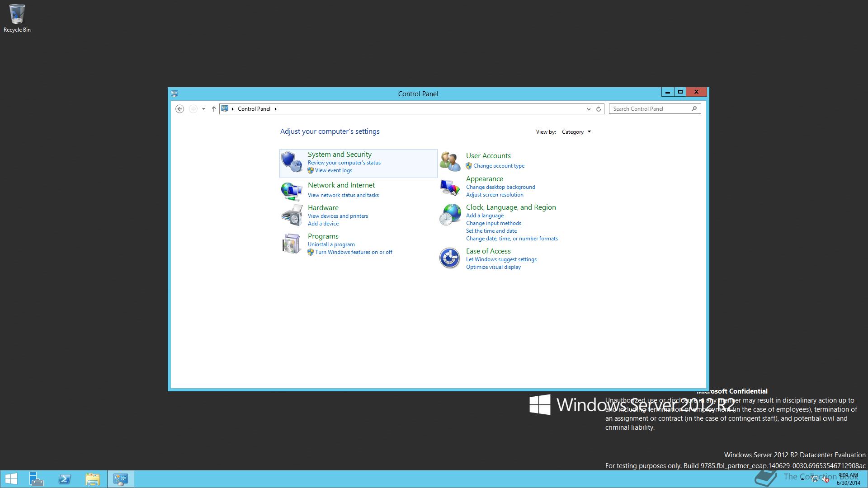868x488 pixels.
Task: Open the Appearance monitor icon
Action: coord(450,187)
